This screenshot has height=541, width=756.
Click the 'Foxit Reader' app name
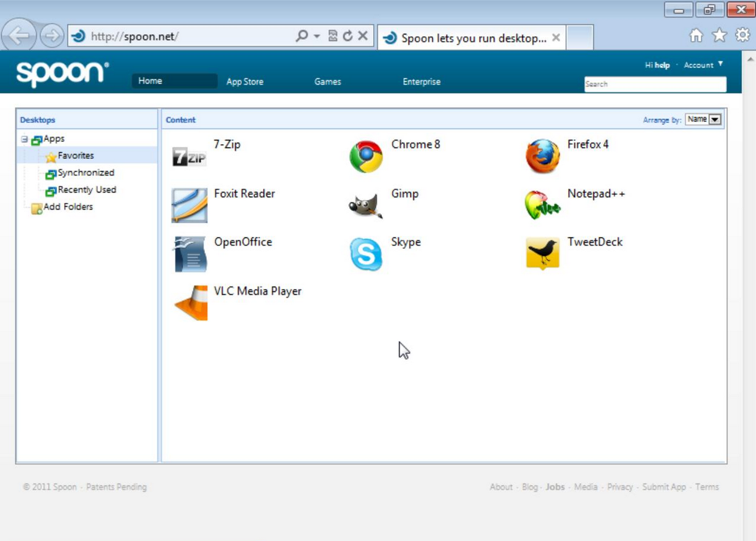pyautogui.click(x=244, y=194)
